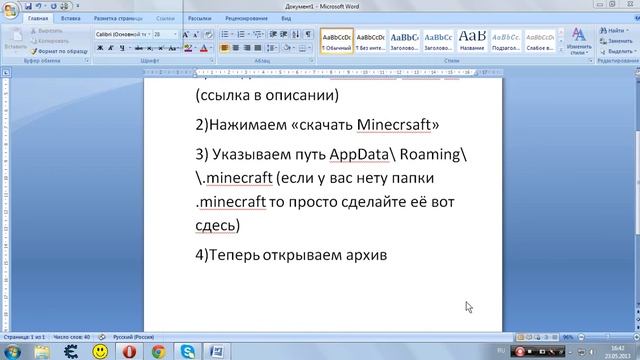640x360 pixels.
Task: Justify text alignment
Action: pyautogui.click(x=258, y=48)
